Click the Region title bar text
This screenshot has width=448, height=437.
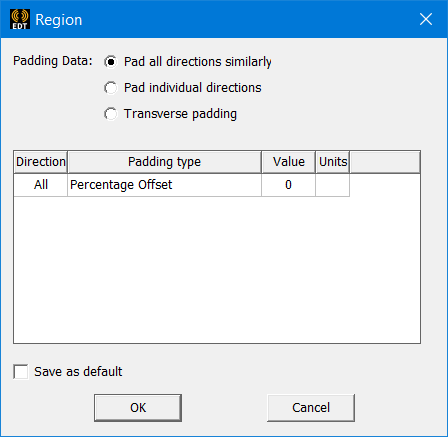[x=59, y=20]
